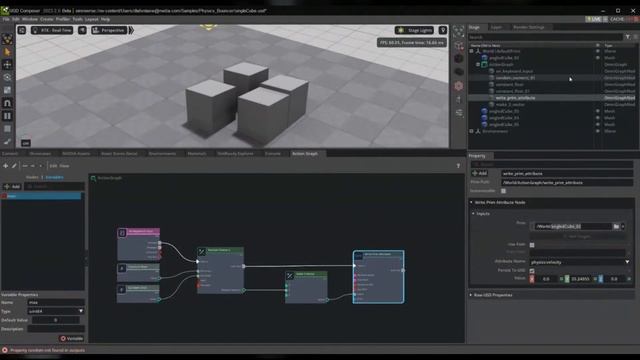Screen dimensions: 640x360
Task: Select on_keyboard_input node in Stage tree
Action: (x=514, y=71)
